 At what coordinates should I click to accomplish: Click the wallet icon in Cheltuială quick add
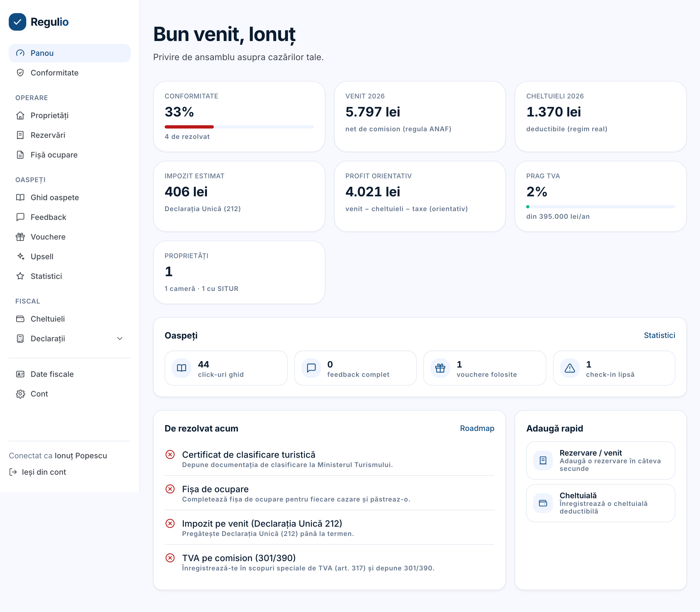click(543, 503)
